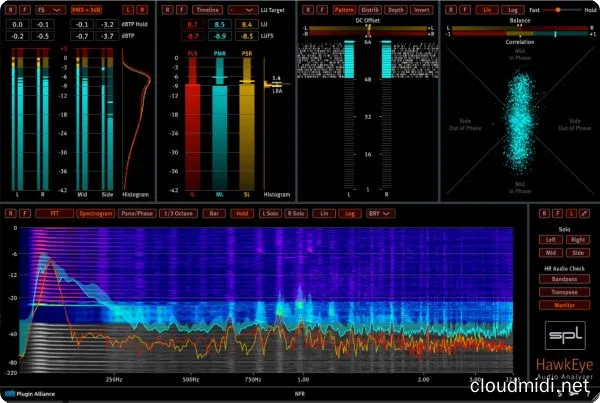Click the R button in the level meter panel
Image resolution: width=600 pixels, height=403 pixels.
[10, 8]
